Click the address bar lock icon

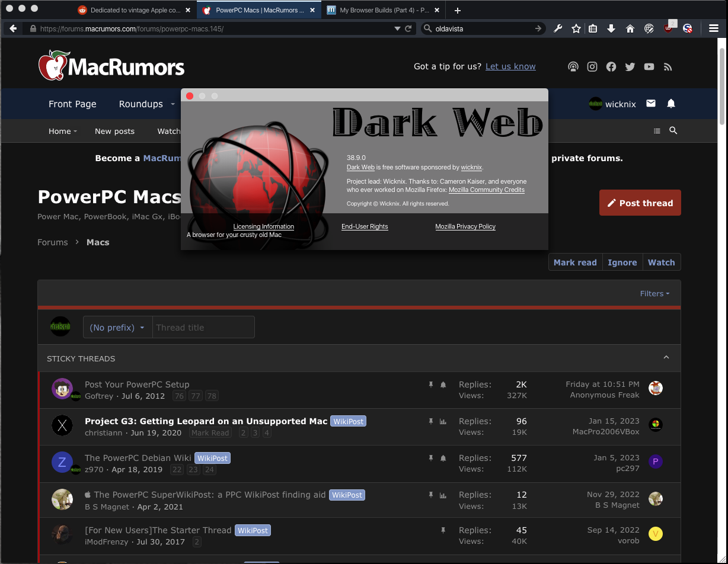pos(33,28)
